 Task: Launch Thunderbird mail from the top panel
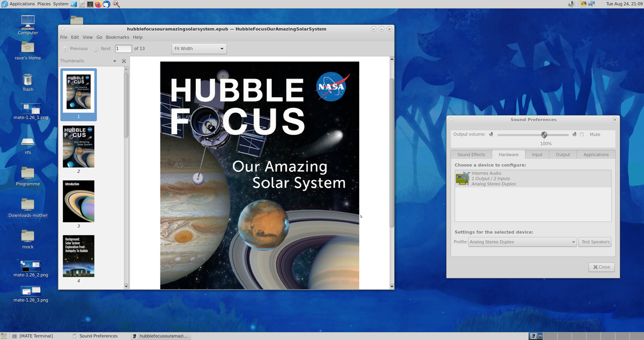tap(106, 4)
